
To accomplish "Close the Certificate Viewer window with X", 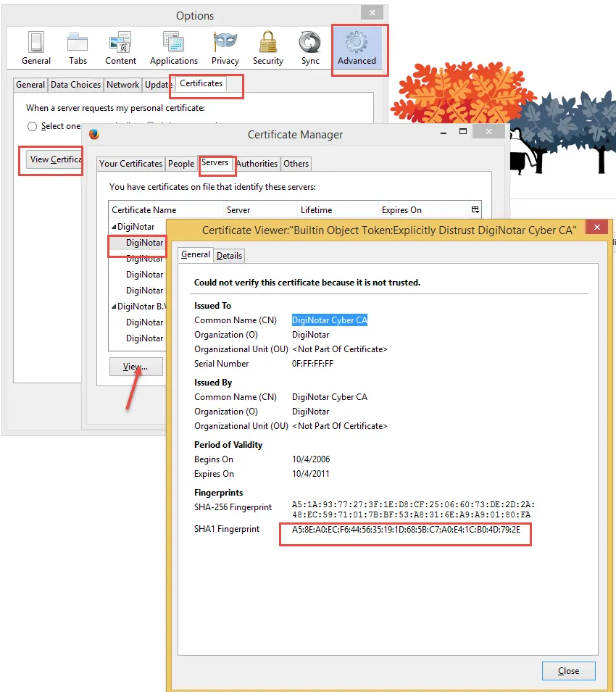I will (596, 228).
